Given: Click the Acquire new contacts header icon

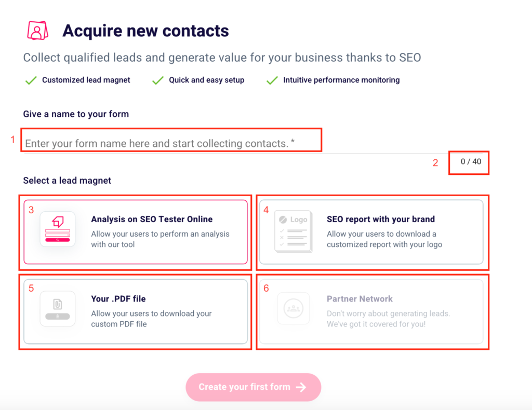Looking at the screenshot, I should (37, 31).
